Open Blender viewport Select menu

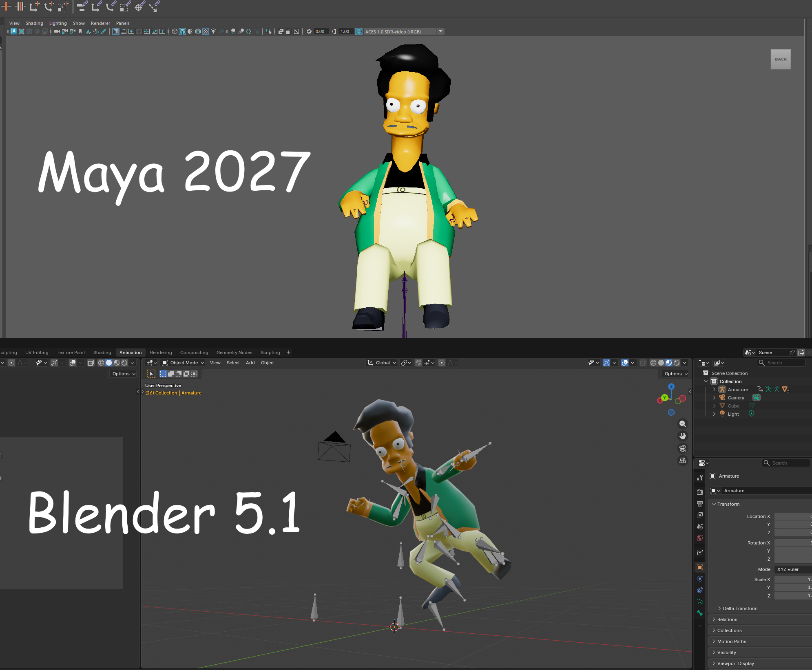(233, 363)
